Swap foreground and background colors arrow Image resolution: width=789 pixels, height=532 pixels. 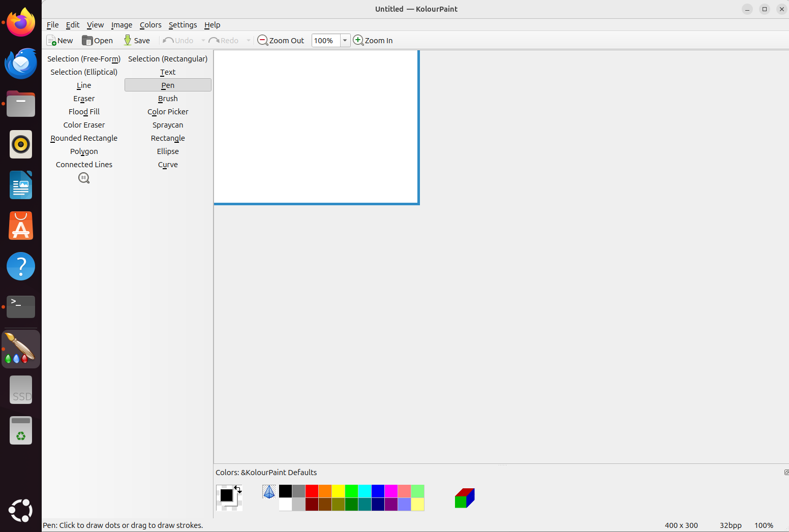(237, 489)
